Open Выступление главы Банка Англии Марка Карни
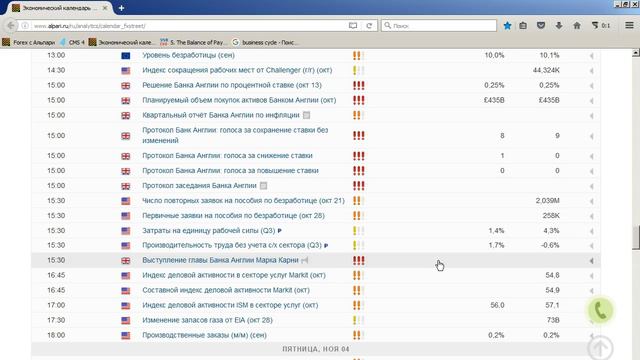640x360 pixels. [220, 260]
